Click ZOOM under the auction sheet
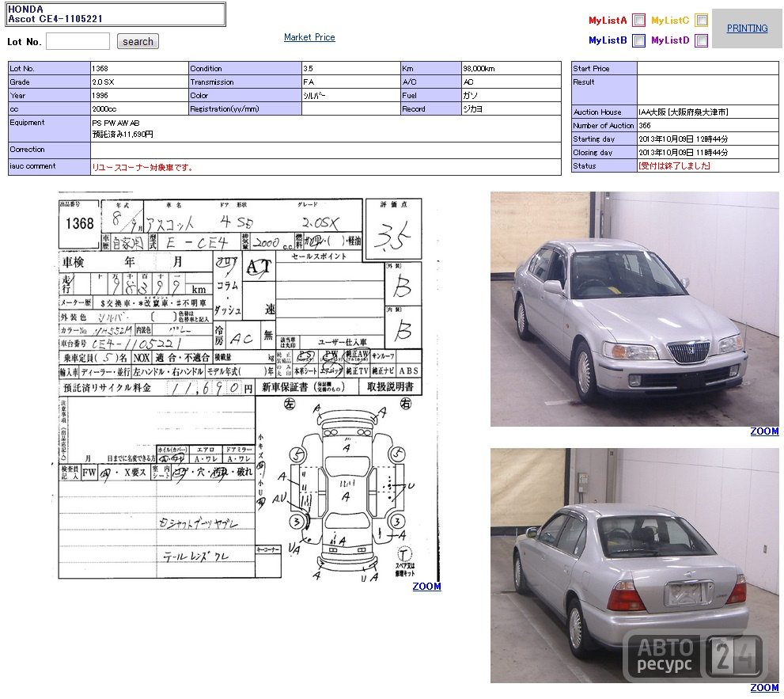 tap(426, 586)
